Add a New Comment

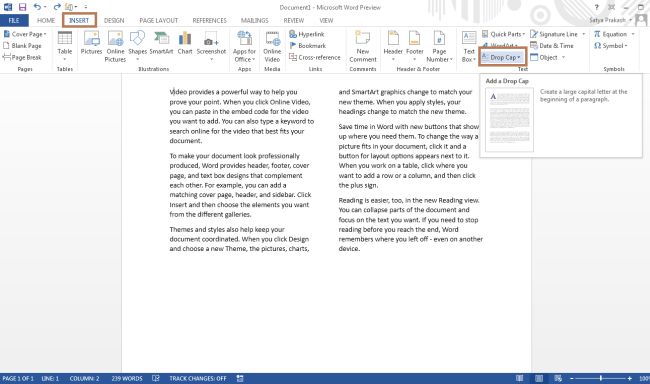pyautogui.click(x=363, y=46)
